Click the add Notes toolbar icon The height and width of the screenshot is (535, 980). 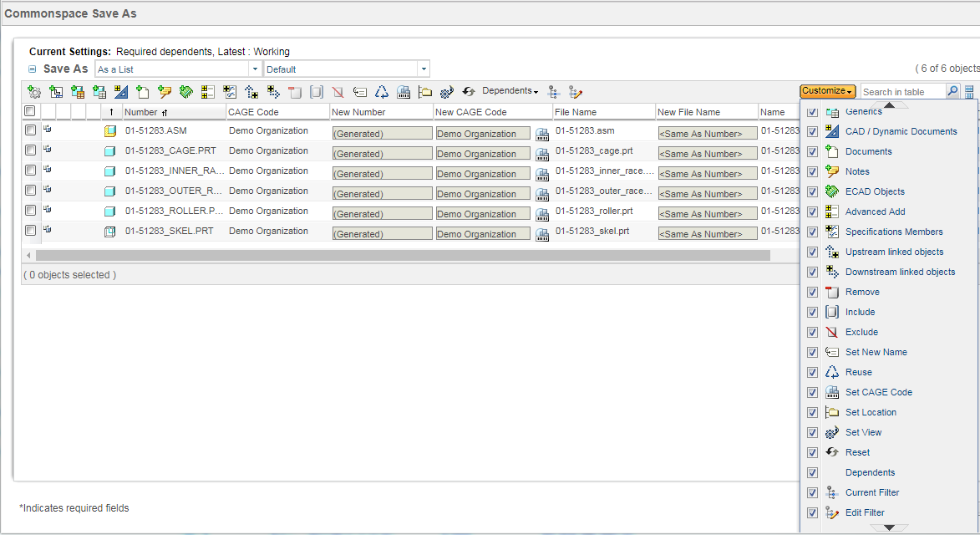(165, 92)
